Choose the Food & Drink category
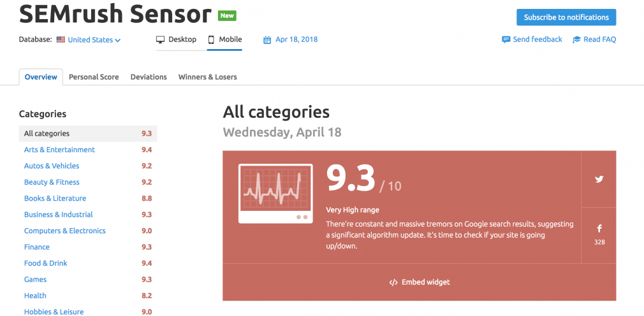The height and width of the screenshot is (316, 644). (45, 263)
